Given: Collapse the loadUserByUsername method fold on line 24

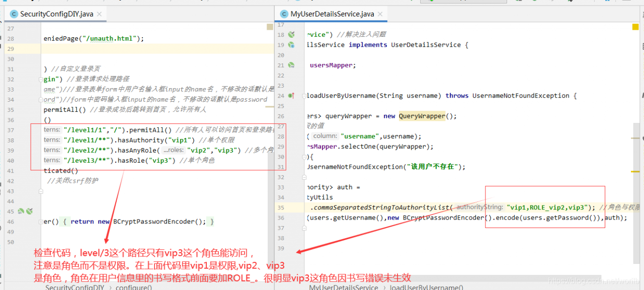Looking at the screenshot, I should [x=304, y=96].
